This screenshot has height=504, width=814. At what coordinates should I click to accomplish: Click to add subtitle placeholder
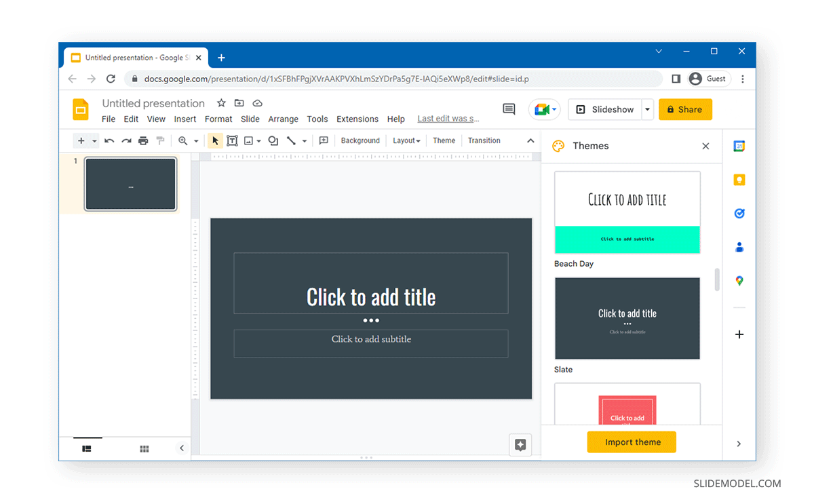coord(371,343)
